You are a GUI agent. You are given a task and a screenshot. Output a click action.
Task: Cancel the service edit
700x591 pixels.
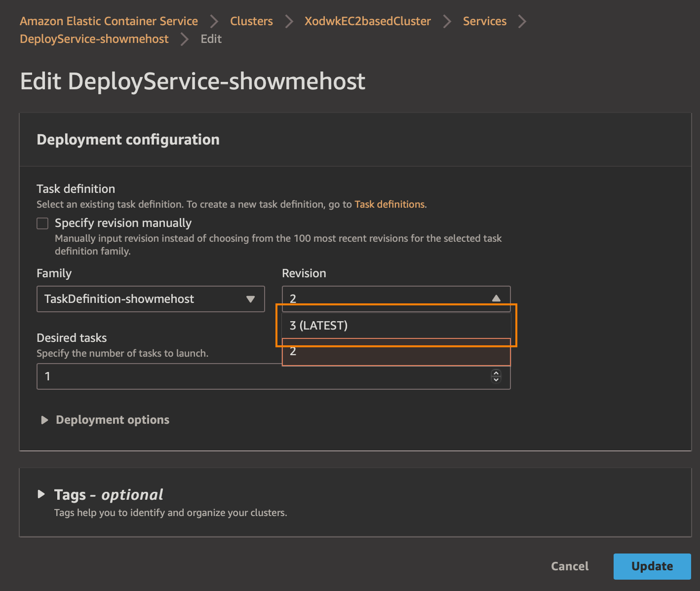(x=570, y=566)
